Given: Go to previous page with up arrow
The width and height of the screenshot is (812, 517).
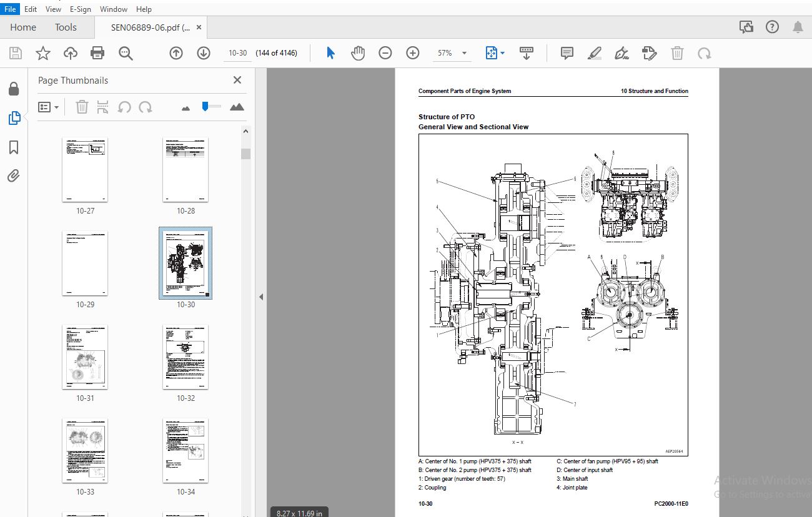Looking at the screenshot, I should coord(176,53).
